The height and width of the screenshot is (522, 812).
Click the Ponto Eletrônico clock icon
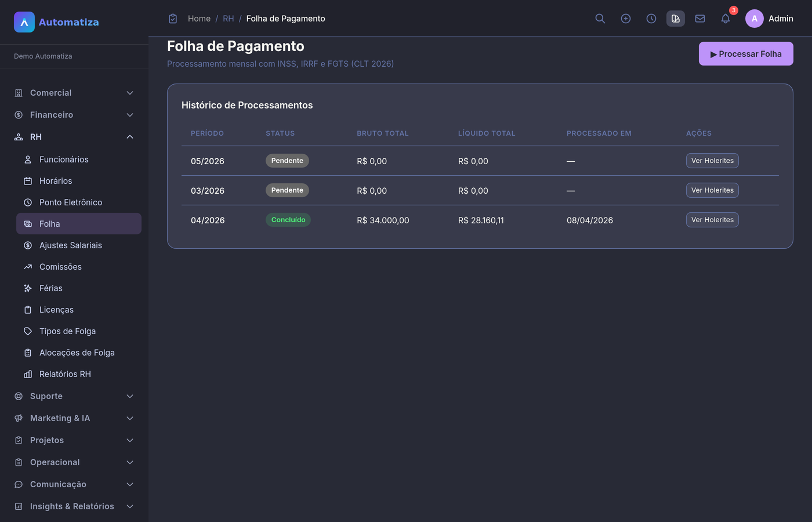[x=28, y=202]
